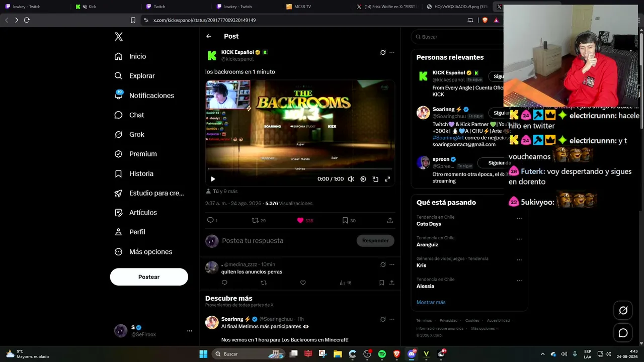Click the Buscar search field on X
The height and width of the screenshot is (362, 644).
click(x=457, y=37)
